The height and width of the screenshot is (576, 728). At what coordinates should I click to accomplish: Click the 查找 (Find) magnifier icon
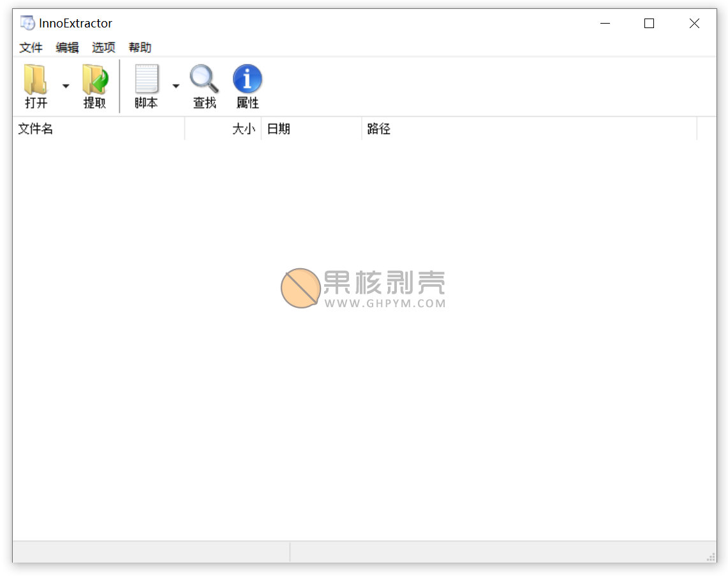pyautogui.click(x=204, y=79)
